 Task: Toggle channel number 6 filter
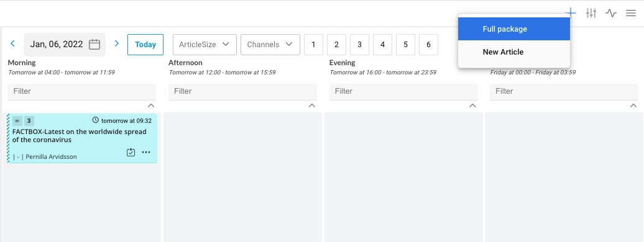click(429, 45)
